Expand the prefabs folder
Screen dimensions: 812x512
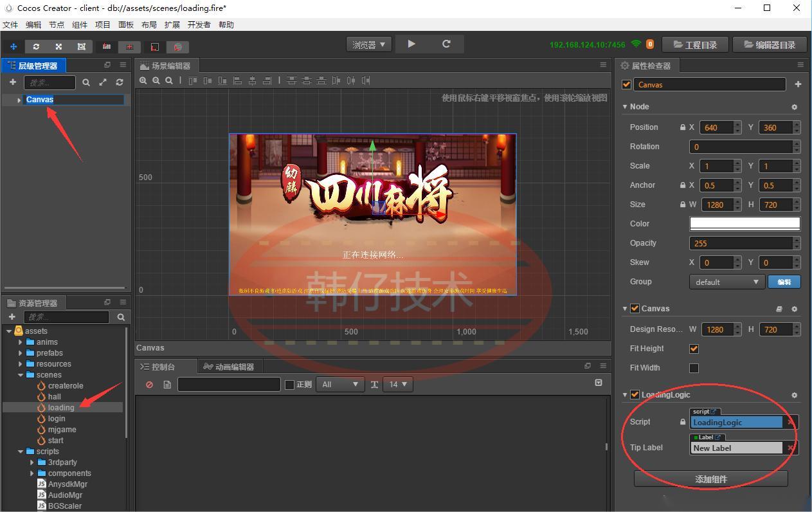(21, 353)
